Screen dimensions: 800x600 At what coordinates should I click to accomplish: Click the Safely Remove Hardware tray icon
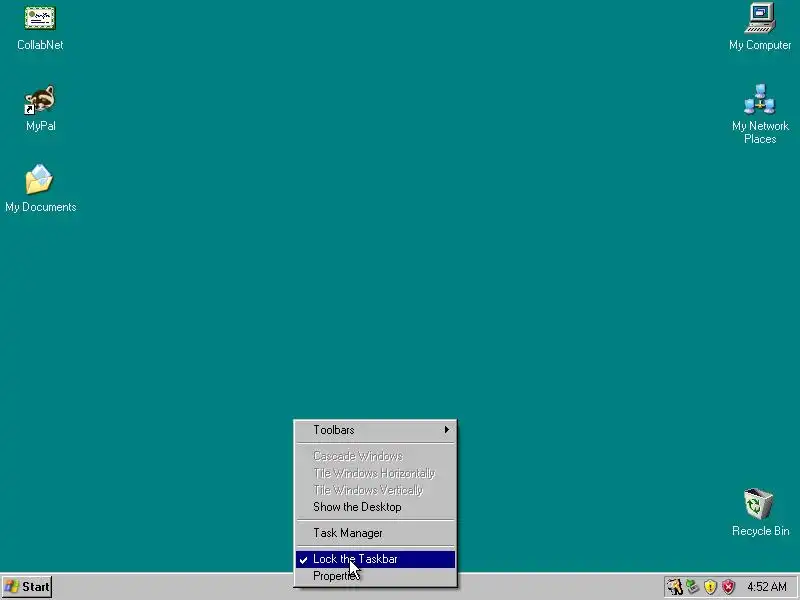[x=692, y=587]
